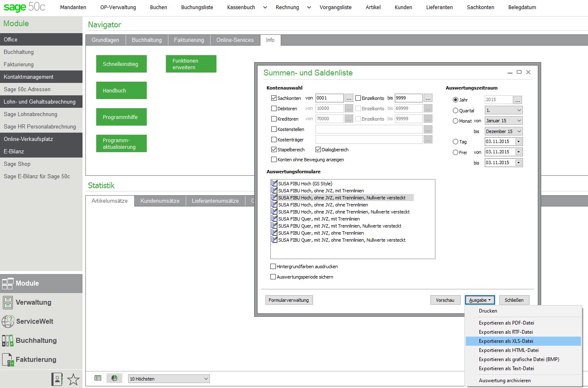This screenshot has height=388, width=588.
Task: Open calendar picker for Frei bis date
Action: pyautogui.click(x=518, y=163)
